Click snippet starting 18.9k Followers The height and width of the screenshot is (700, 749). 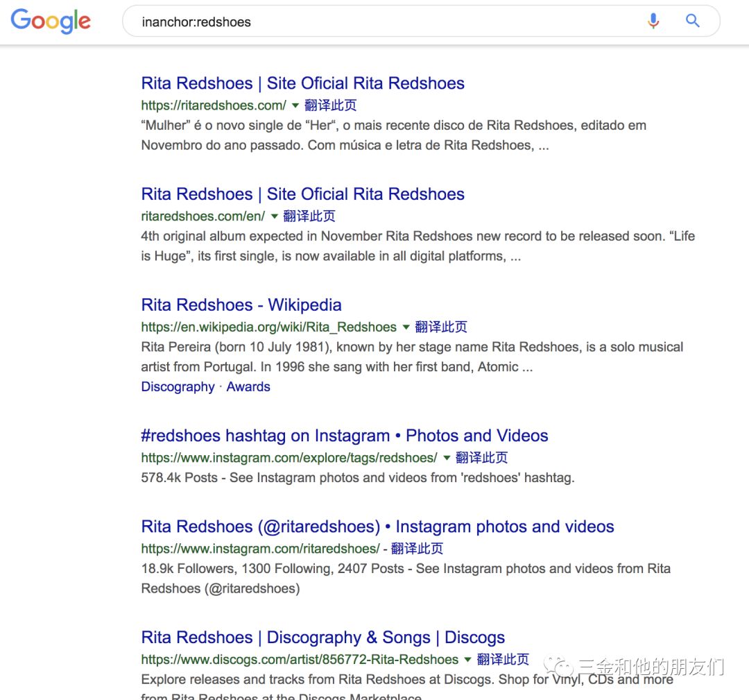pyautogui.click(x=406, y=579)
